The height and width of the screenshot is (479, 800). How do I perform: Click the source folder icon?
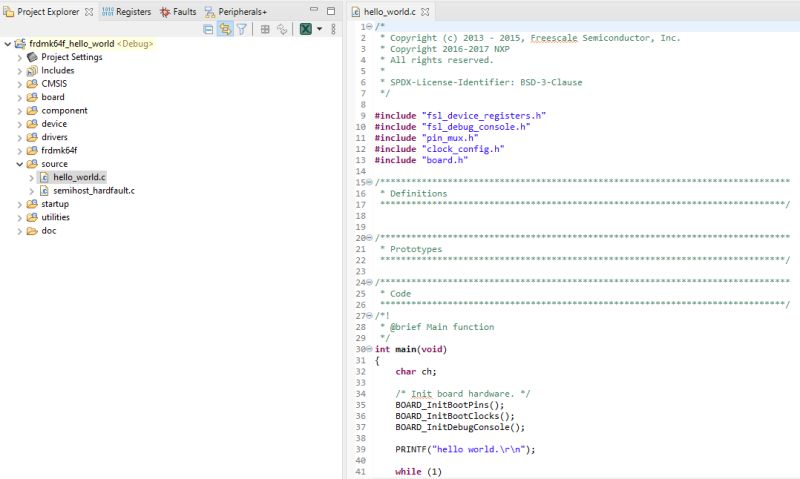click(x=32, y=164)
